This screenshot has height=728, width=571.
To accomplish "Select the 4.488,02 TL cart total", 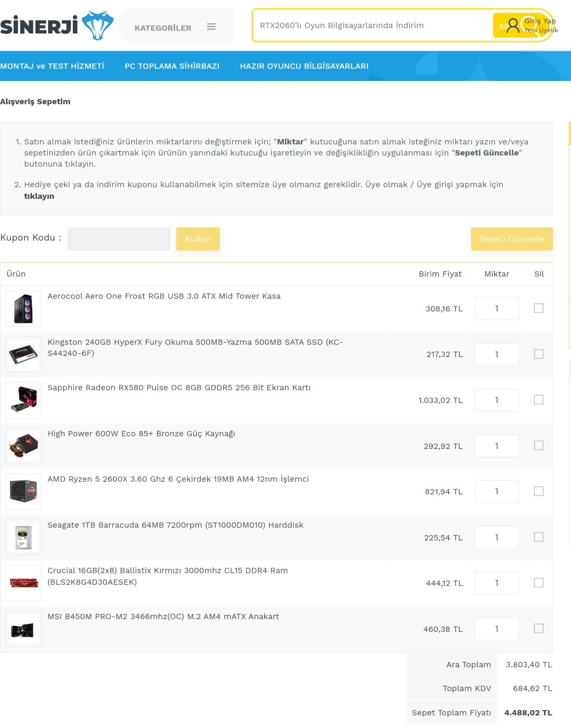I will 528,713.
